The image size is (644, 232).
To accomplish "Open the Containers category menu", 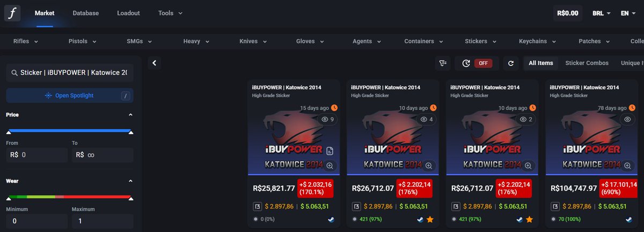I will pyautogui.click(x=424, y=41).
